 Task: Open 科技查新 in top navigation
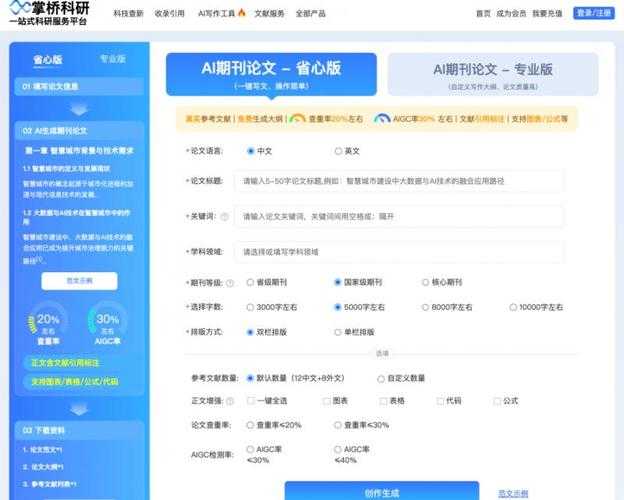point(128,14)
